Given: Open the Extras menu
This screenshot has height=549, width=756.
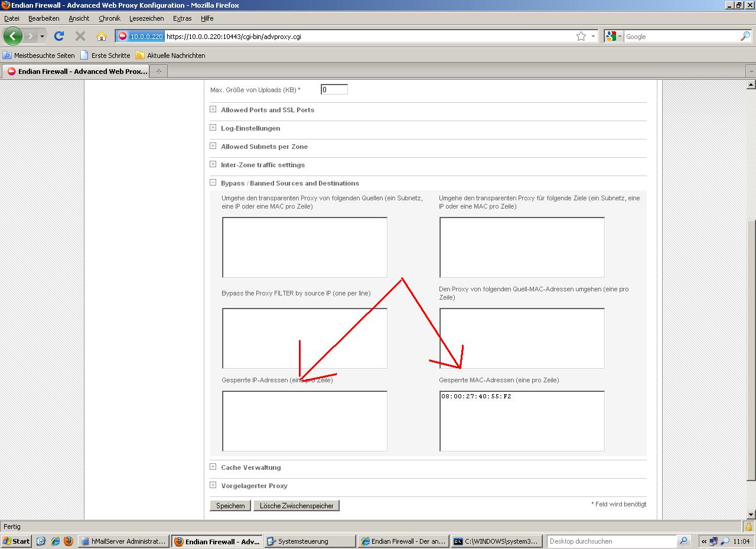Looking at the screenshot, I should [182, 18].
